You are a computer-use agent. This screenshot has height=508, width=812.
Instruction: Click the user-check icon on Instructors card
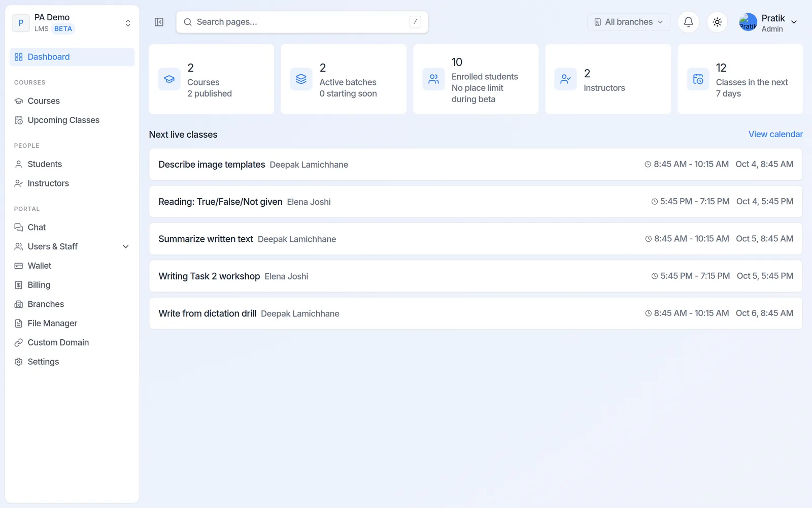[565, 79]
